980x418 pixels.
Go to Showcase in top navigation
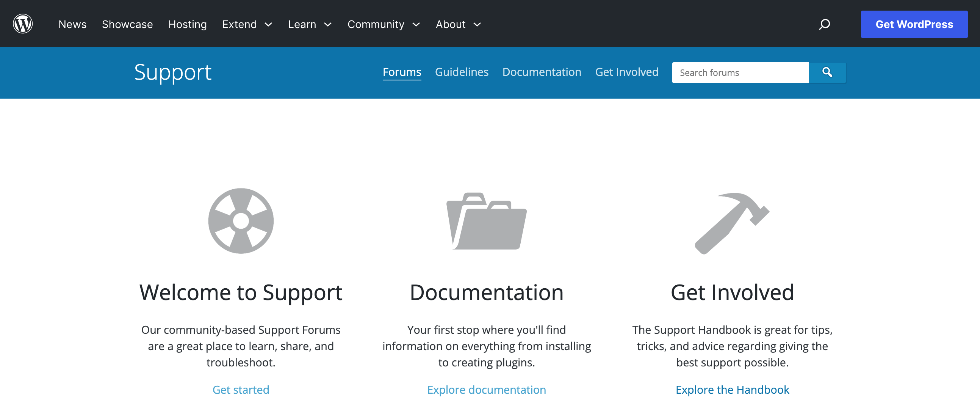[x=127, y=24]
